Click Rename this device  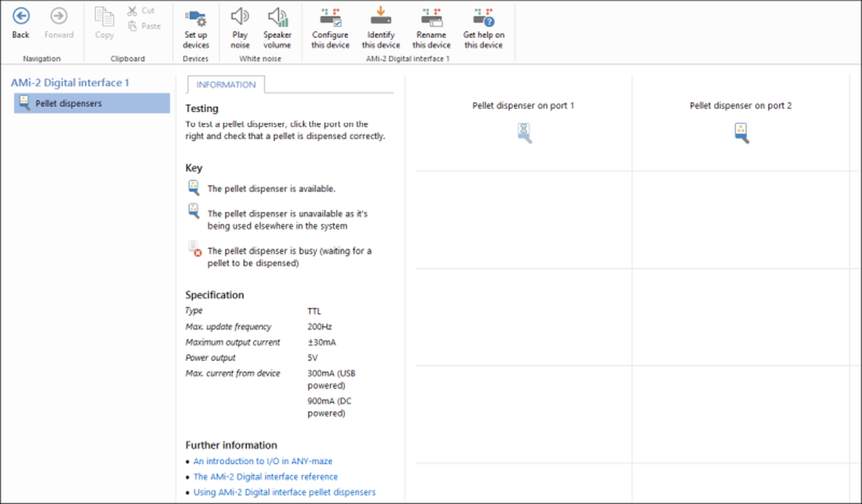[x=432, y=29]
